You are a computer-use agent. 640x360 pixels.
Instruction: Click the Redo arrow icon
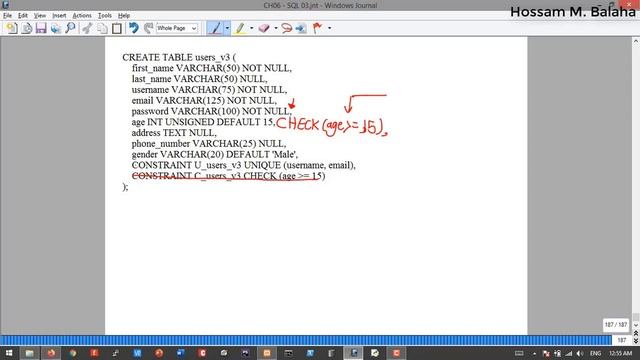(149, 28)
